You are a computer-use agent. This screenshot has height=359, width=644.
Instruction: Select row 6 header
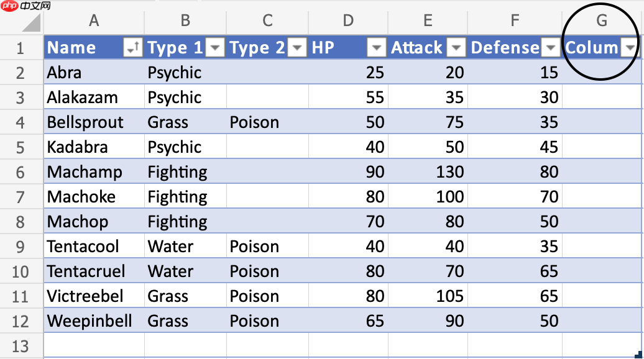tap(21, 172)
